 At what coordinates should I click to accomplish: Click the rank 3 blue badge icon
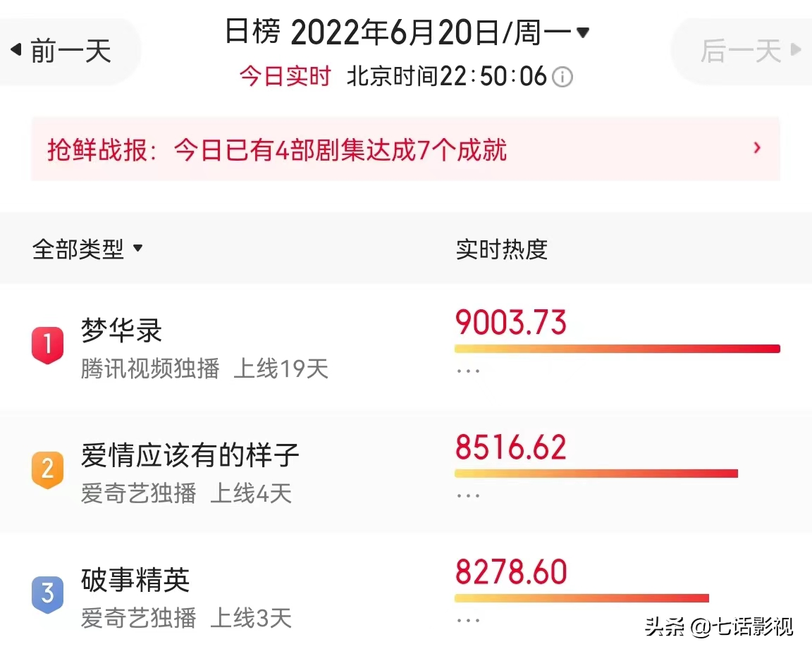click(48, 595)
